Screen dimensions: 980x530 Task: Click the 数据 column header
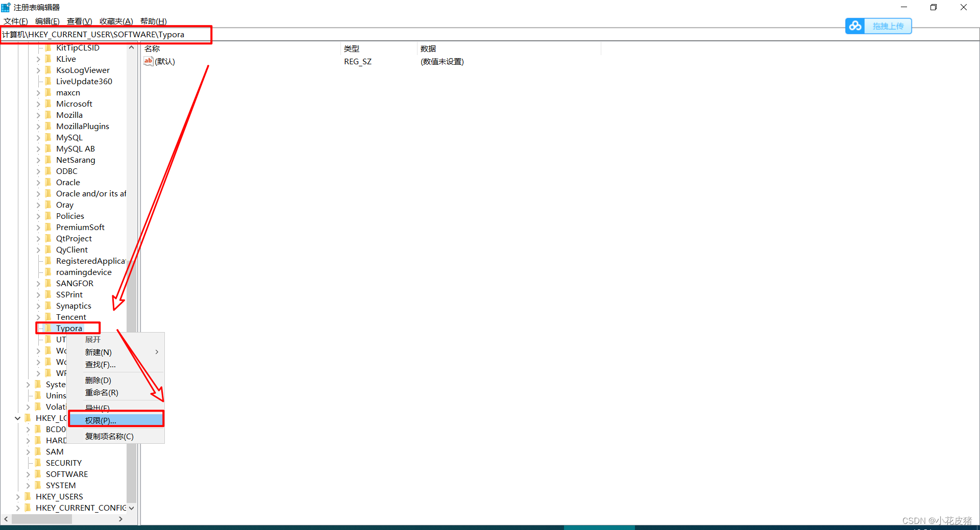pos(509,48)
